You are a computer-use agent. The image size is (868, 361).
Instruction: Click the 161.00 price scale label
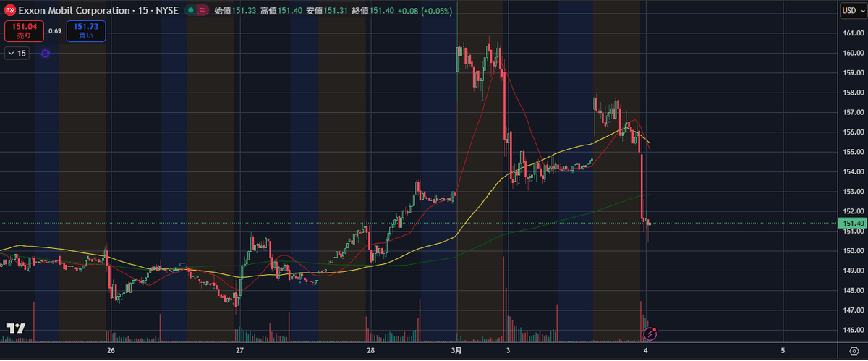852,33
